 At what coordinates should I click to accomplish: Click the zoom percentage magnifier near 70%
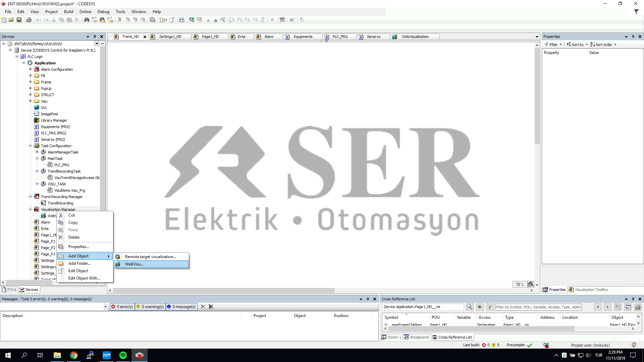[531, 284]
